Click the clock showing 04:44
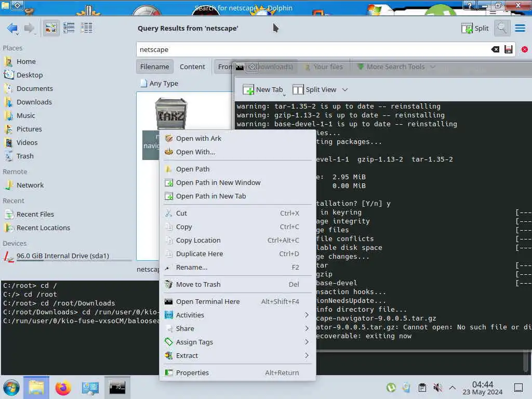The image size is (532, 399). (483, 388)
